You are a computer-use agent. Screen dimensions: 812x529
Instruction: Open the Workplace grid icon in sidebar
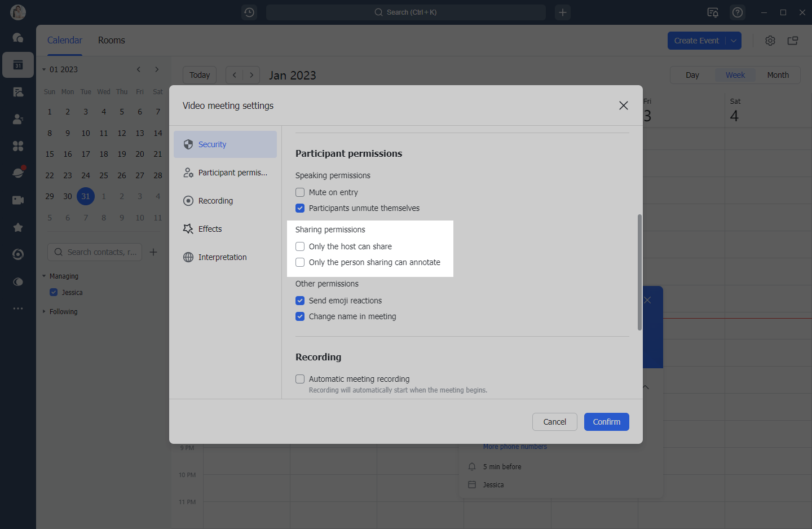click(x=18, y=146)
